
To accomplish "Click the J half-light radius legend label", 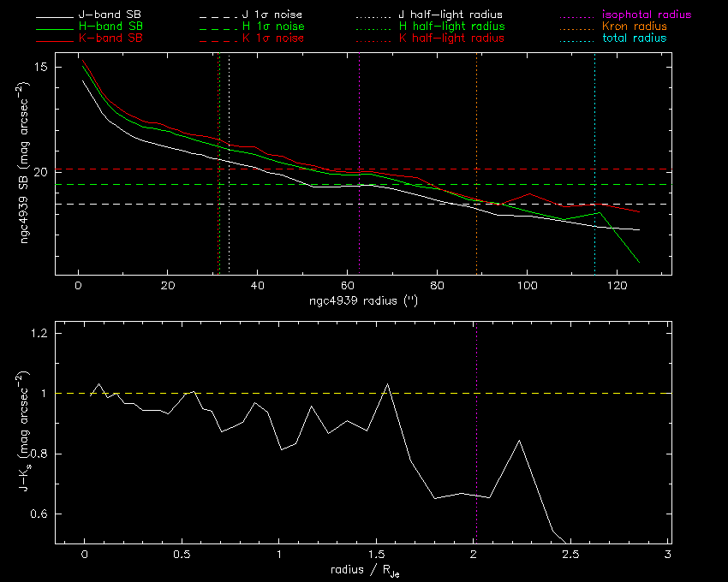I will click(451, 15).
